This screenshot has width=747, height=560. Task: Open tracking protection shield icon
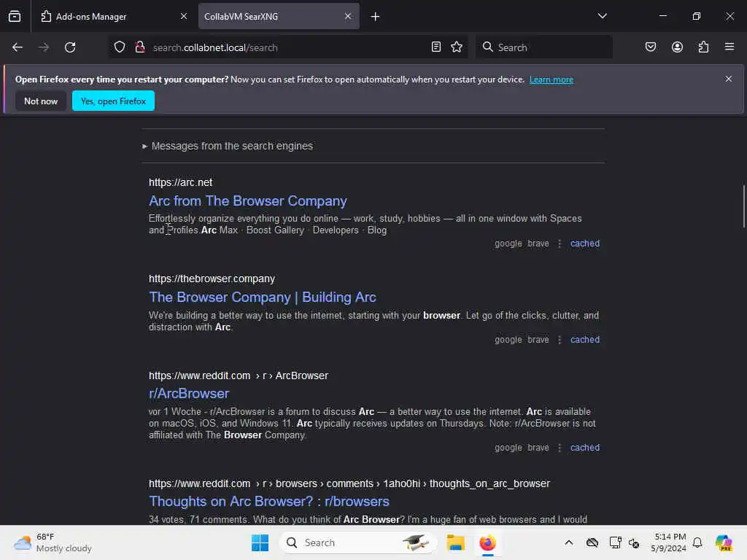120,47
